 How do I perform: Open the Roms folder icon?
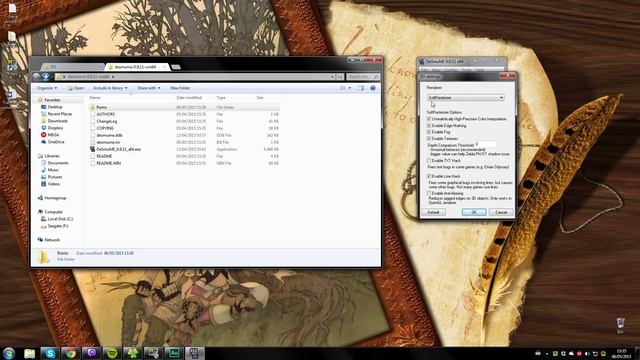(x=93, y=107)
